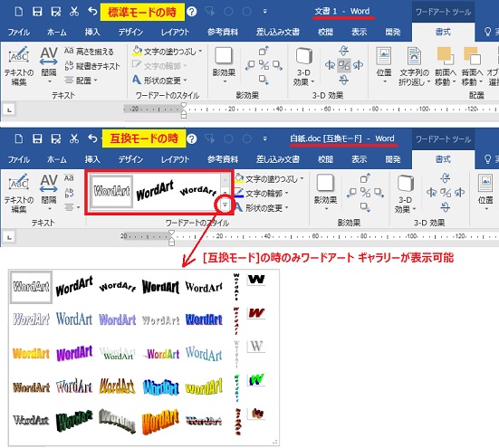499x448 pixels.
Task: Click Save icon in standard-mode quick access toolbar
Action: (x=37, y=12)
